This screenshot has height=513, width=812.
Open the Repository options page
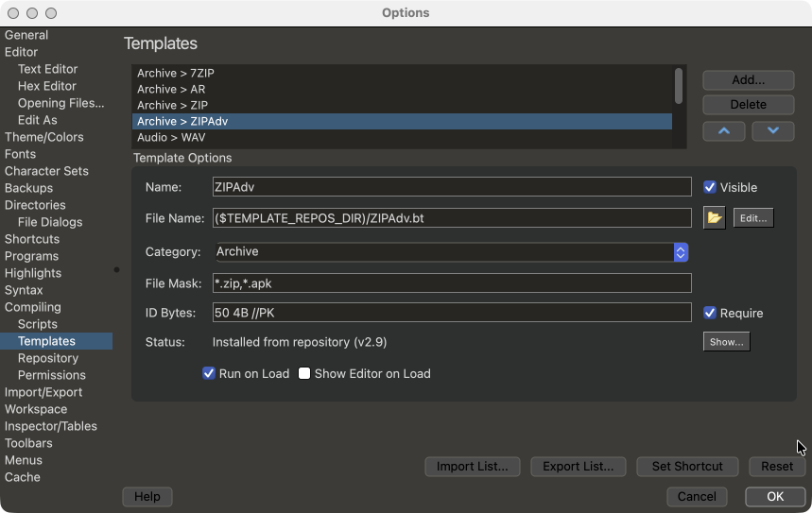coord(48,358)
